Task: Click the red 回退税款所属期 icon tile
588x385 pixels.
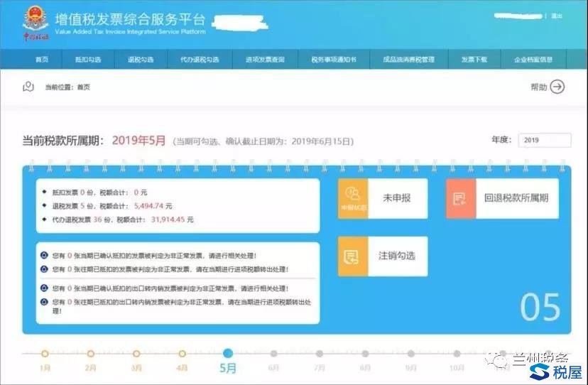Action: pos(460,198)
